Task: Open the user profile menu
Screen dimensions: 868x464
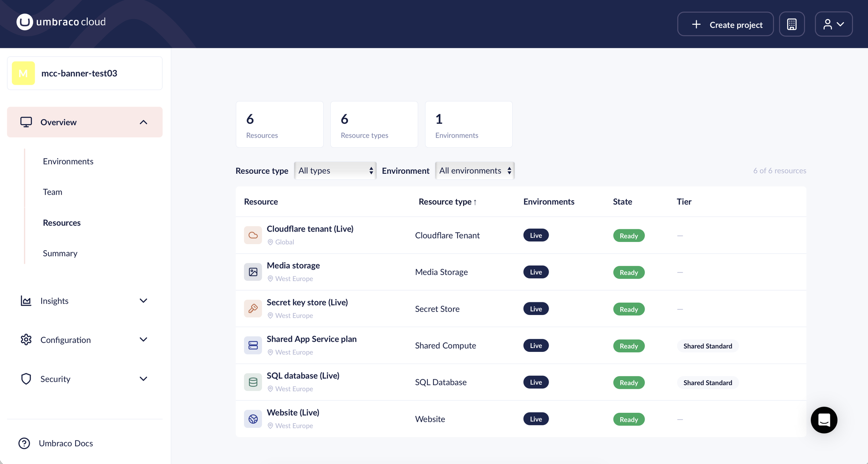Action: pos(833,24)
